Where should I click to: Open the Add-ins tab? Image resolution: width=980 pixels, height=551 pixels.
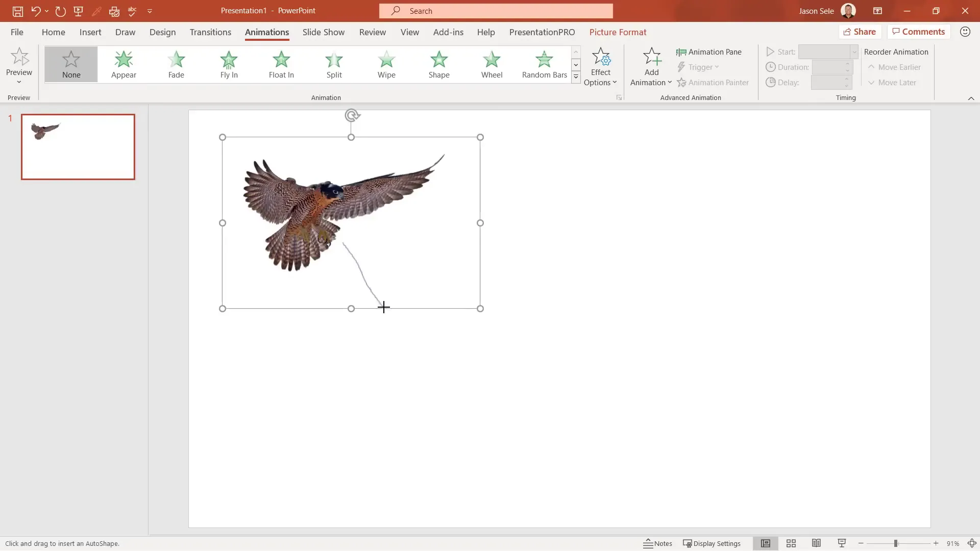click(x=448, y=32)
